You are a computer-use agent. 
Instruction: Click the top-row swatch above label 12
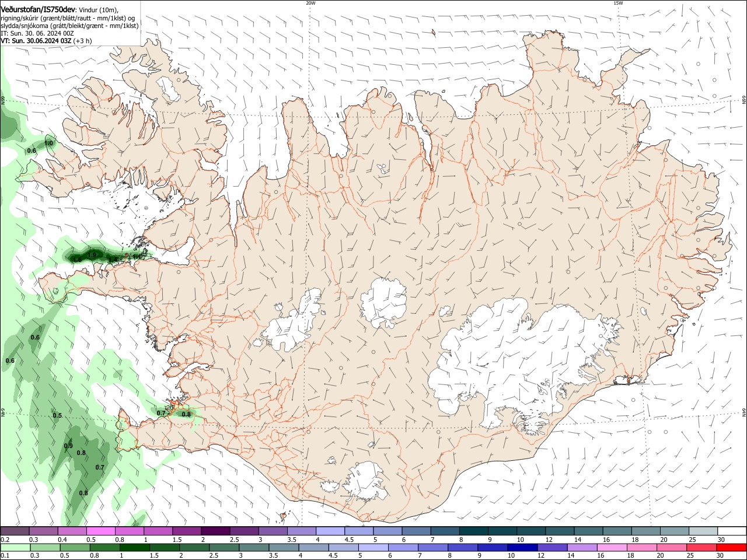(558, 531)
